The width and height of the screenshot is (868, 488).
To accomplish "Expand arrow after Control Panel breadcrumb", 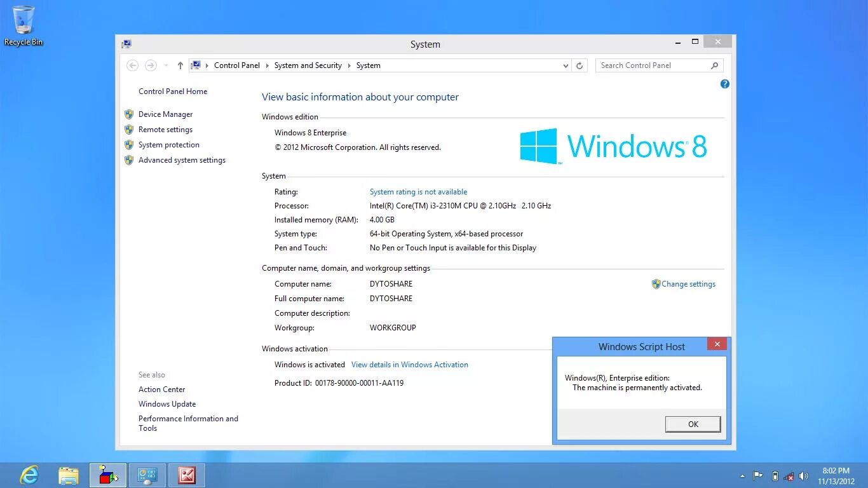I will 267,65.
